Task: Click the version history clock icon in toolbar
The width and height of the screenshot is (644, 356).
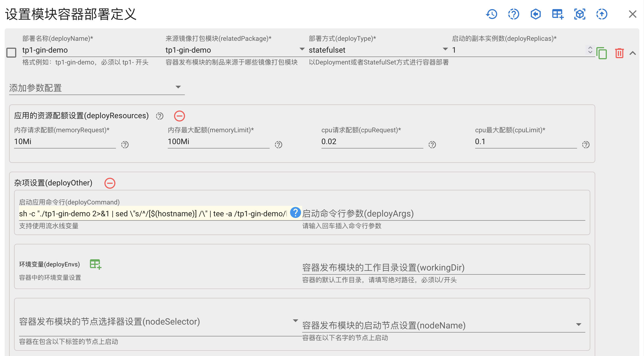Action: pos(492,14)
